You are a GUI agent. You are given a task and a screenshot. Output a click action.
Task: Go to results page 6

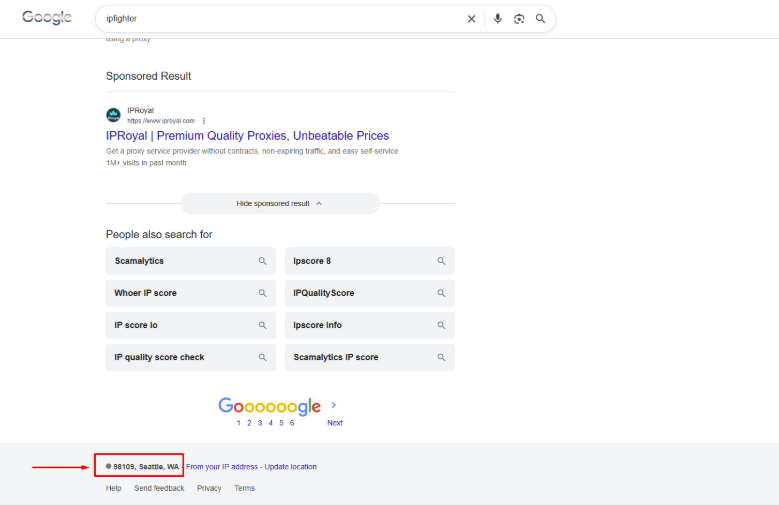coord(292,423)
